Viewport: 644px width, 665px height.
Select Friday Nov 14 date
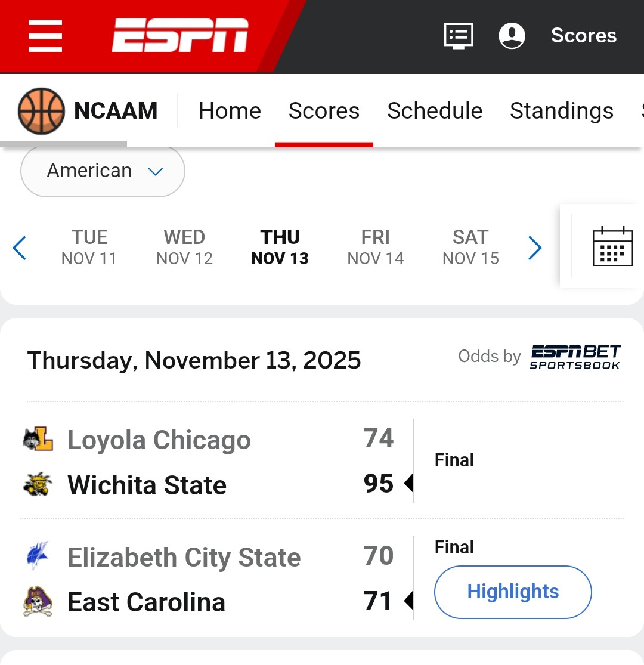(x=375, y=247)
